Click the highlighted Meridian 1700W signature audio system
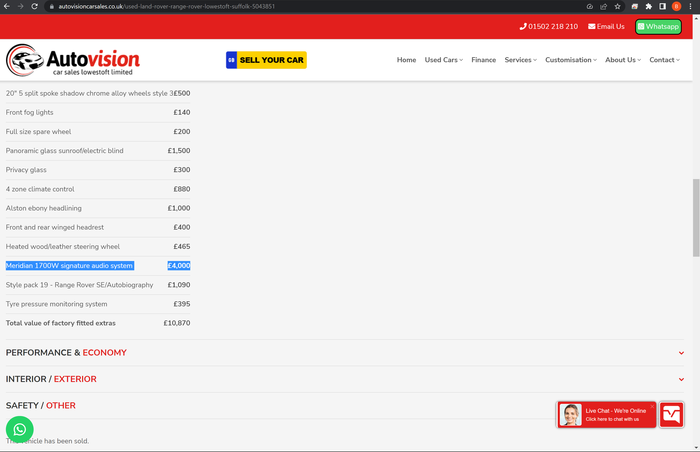700x452 pixels. click(x=69, y=266)
